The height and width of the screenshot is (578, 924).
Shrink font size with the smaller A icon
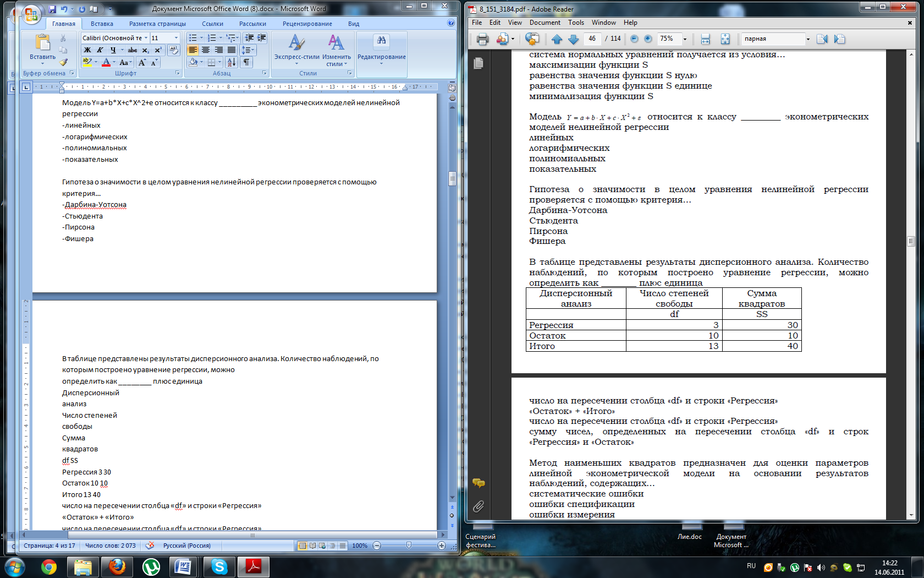[x=154, y=62]
